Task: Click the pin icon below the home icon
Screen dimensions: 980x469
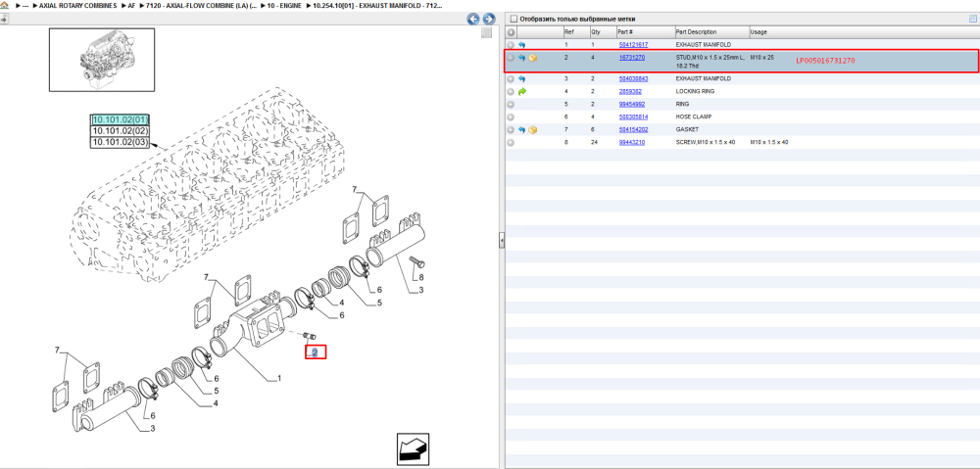Action: 4,19
